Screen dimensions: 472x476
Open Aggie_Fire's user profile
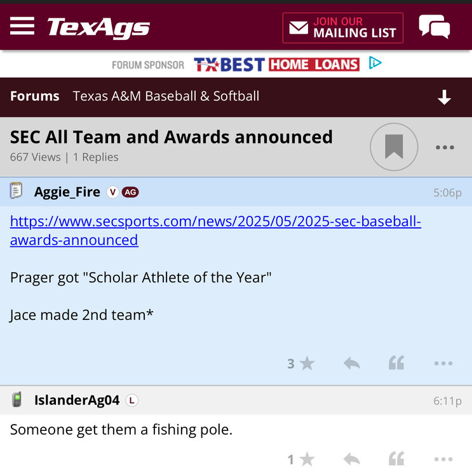click(67, 192)
